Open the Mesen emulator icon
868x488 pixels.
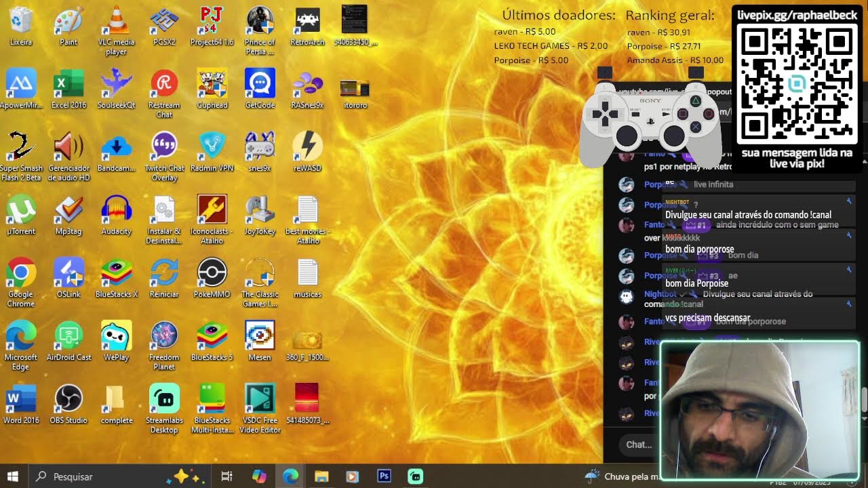(260, 342)
